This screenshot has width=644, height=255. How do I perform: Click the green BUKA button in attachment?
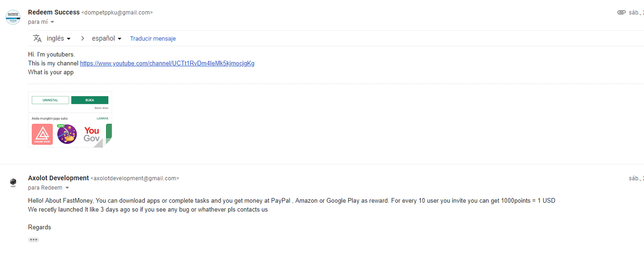click(90, 100)
